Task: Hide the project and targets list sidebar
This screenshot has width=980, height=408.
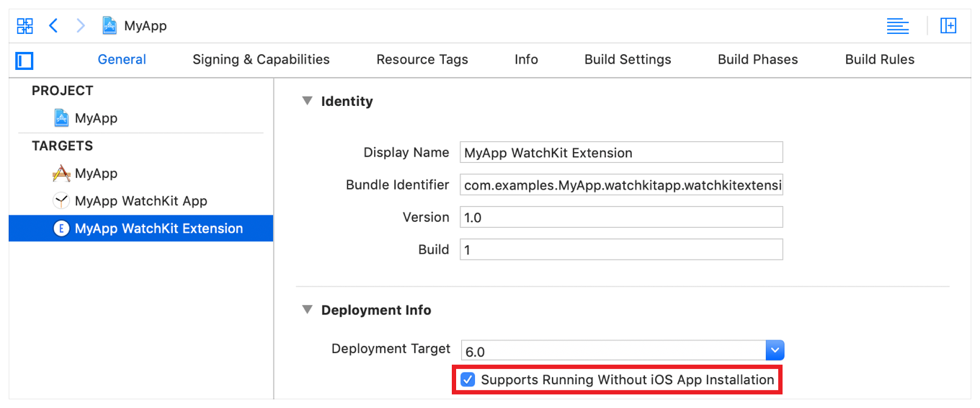Action: [x=24, y=61]
